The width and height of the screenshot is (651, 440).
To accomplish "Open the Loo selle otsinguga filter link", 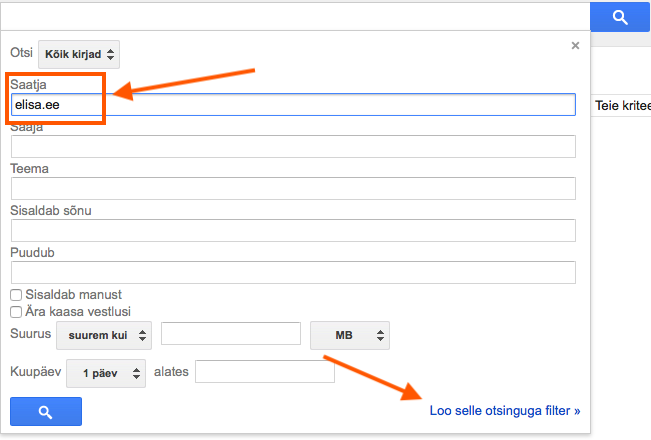I will pyautogui.click(x=504, y=410).
